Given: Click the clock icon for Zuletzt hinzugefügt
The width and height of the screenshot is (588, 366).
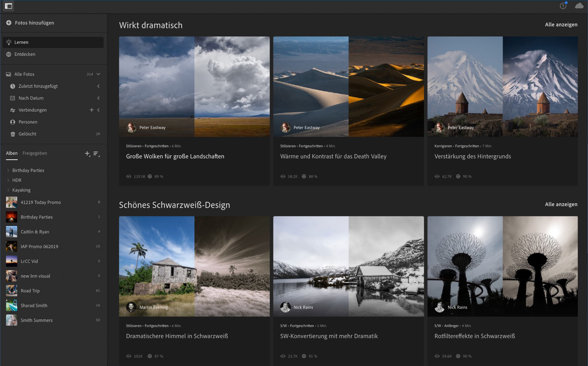Looking at the screenshot, I should (x=13, y=86).
